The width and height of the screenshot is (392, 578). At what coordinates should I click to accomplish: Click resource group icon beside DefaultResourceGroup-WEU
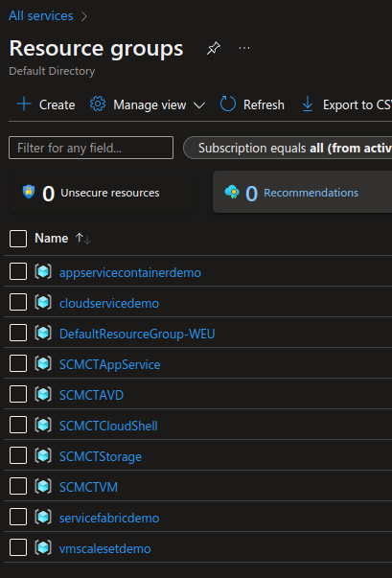43,334
